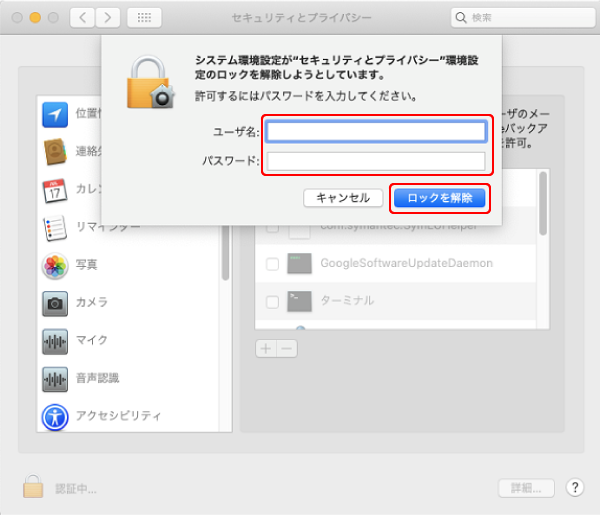Screen dimensions: 600x515
Task: Toggle the GoogleSoftwareUpdateDaemon checkbox
Action: coord(272,264)
